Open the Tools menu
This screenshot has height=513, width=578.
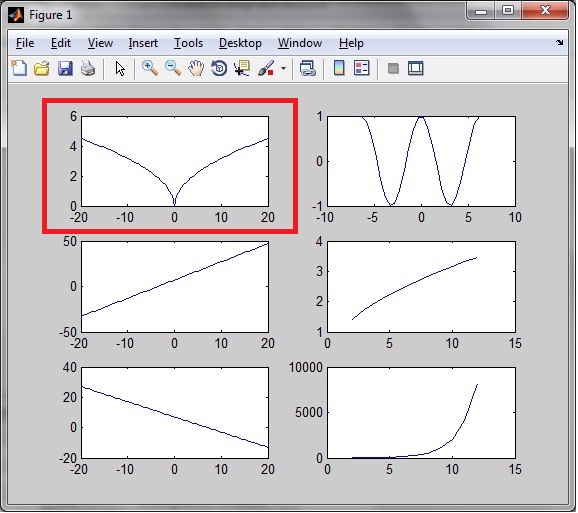pyautogui.click(x=188, y=43)
